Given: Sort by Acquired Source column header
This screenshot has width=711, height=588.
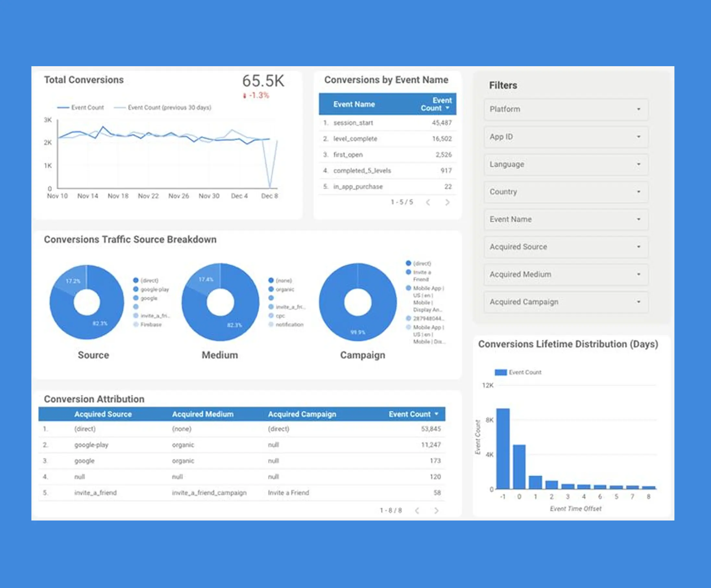Looking at the screenshot, I should pos(103,414).
